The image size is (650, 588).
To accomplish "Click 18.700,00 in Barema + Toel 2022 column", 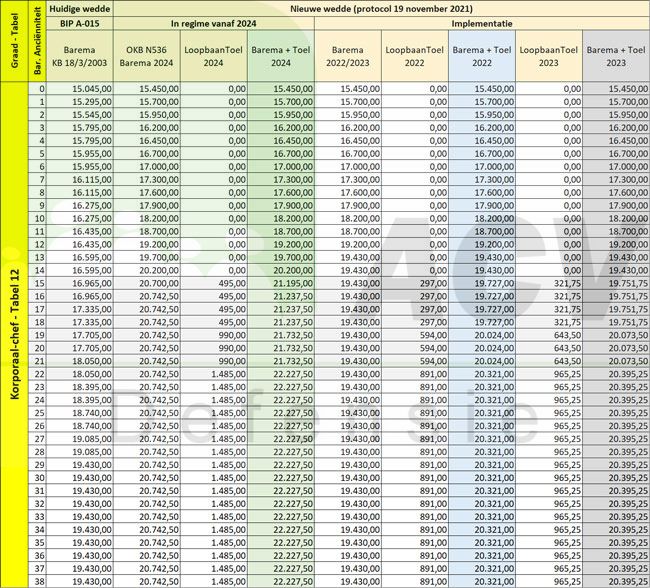I will tap(482, 231).
